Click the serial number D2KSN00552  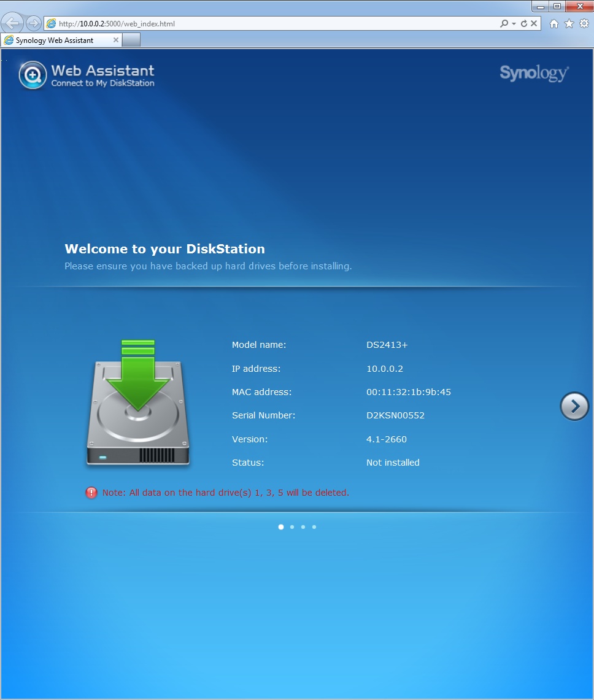click(x=395, y=415)
